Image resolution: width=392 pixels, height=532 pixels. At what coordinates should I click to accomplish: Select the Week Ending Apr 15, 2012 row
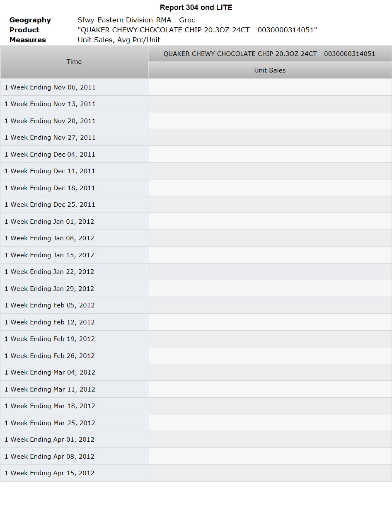tap(196, 473)
